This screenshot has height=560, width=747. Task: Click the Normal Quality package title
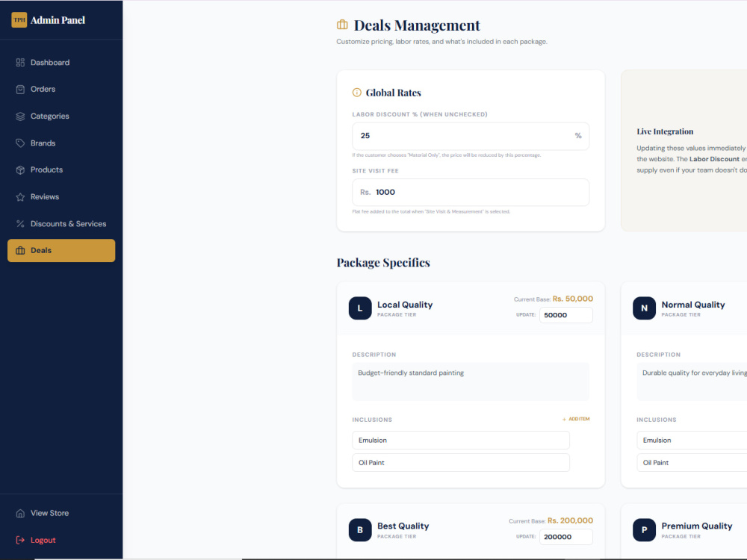(x=693, y=305)
